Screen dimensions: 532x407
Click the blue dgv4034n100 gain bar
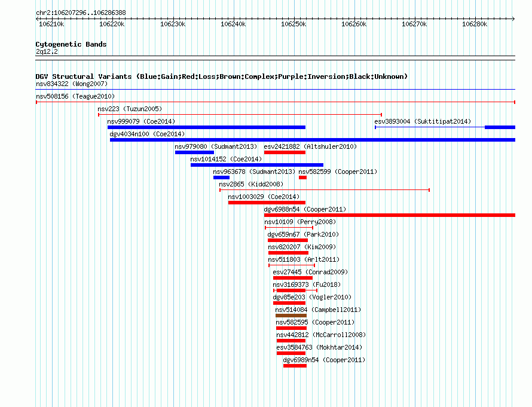(x=313, y=140)
